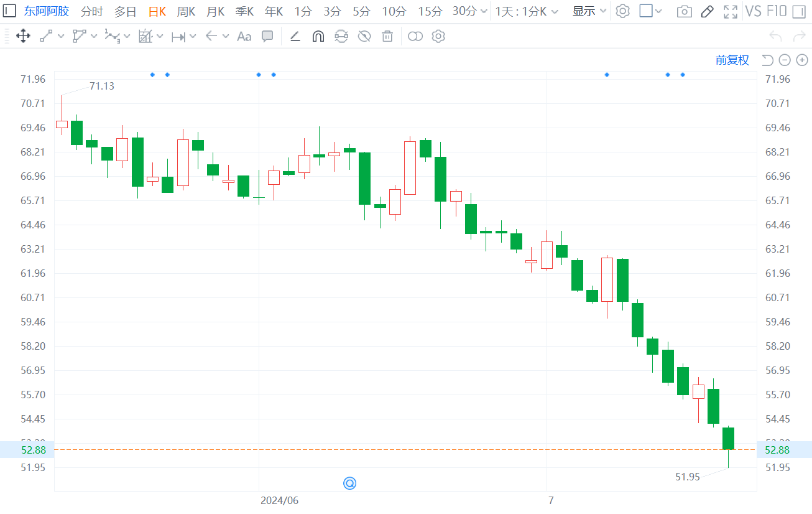Viewport: 812px width, 514px height.
Task: Switch to the 月K monthly tab
Action: click(x=216, y=11)
